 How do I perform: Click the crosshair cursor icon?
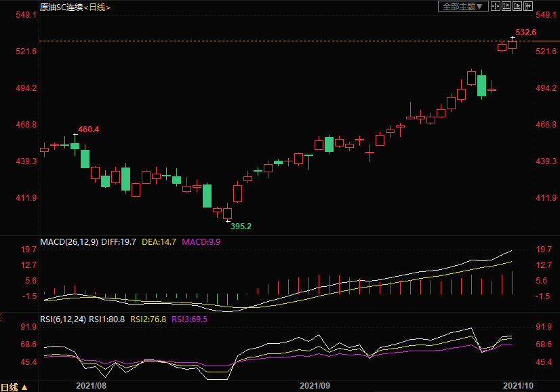click(496, 6)
